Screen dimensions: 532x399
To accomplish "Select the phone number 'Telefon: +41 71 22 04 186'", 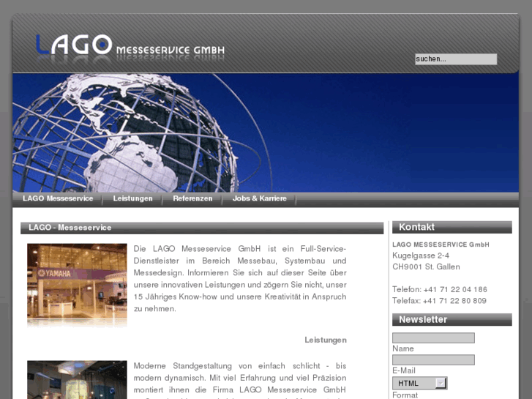I will [x=439, y=290].
